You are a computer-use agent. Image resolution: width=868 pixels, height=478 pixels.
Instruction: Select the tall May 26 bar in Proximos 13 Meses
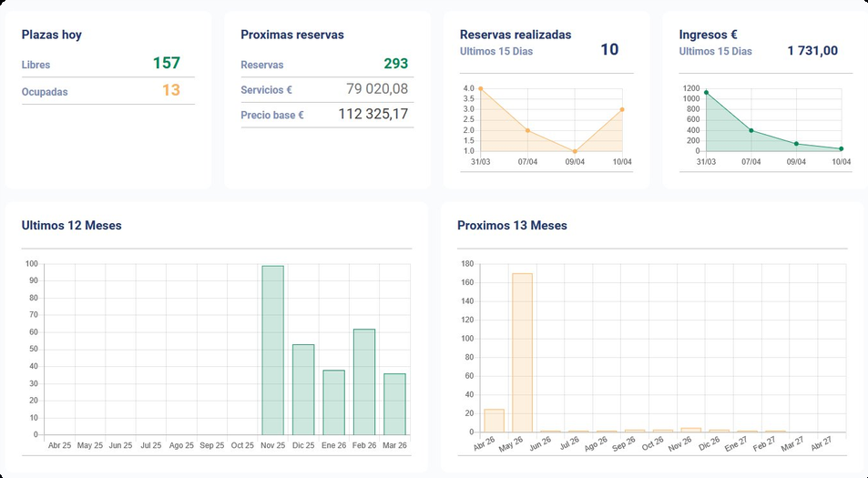click(x=522, y=352)
